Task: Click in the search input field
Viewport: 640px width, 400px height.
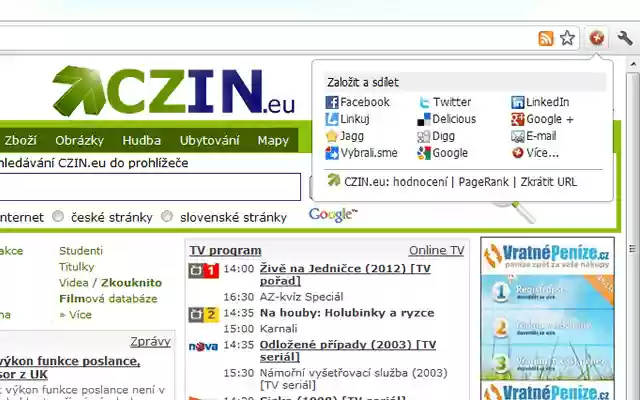Action: pyautogui.click(x=150, y=187)
